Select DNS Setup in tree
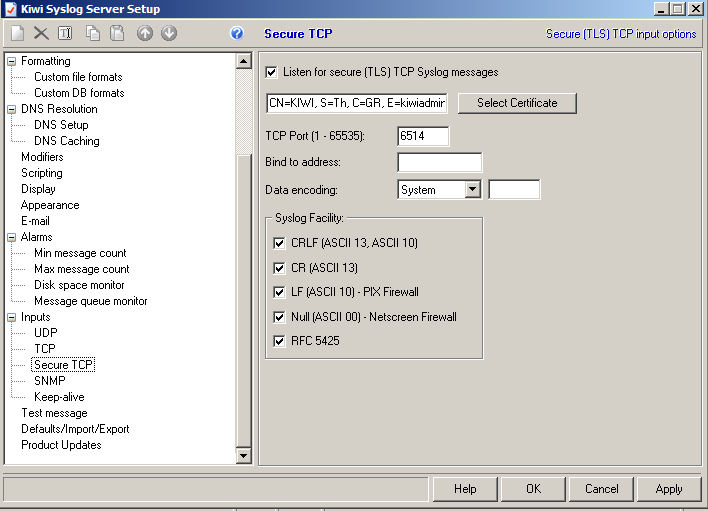The image size is (708, 511). [61, 125]
